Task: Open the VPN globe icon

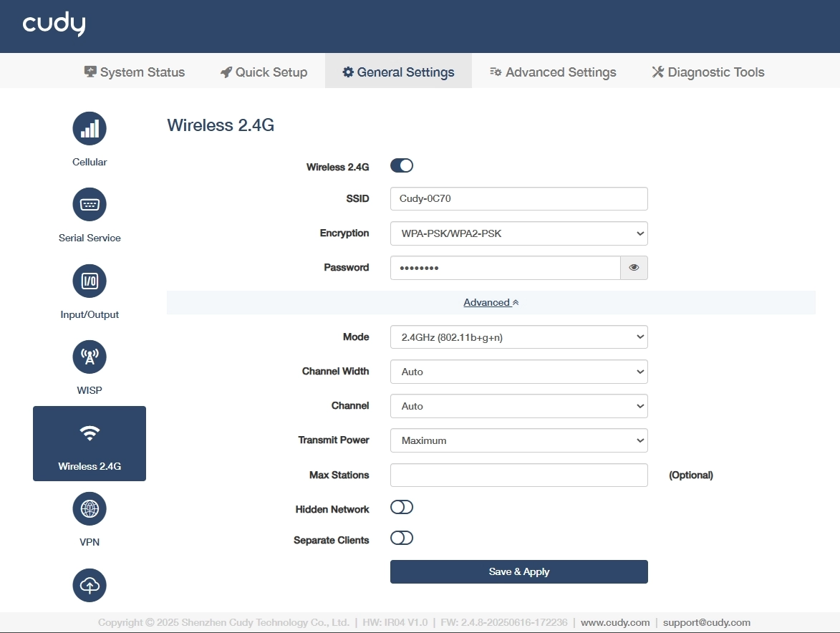Action: [90, 508]
